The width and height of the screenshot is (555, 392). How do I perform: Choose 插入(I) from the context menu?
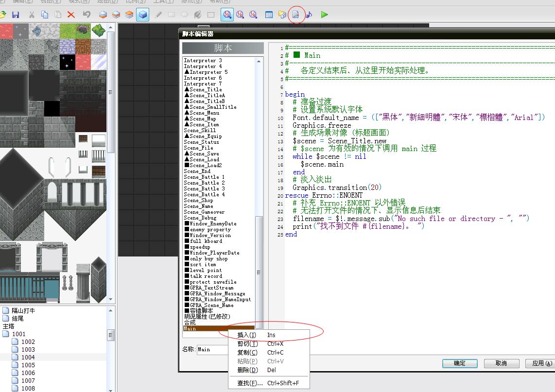pyautogui.click(x=269, y=335)
